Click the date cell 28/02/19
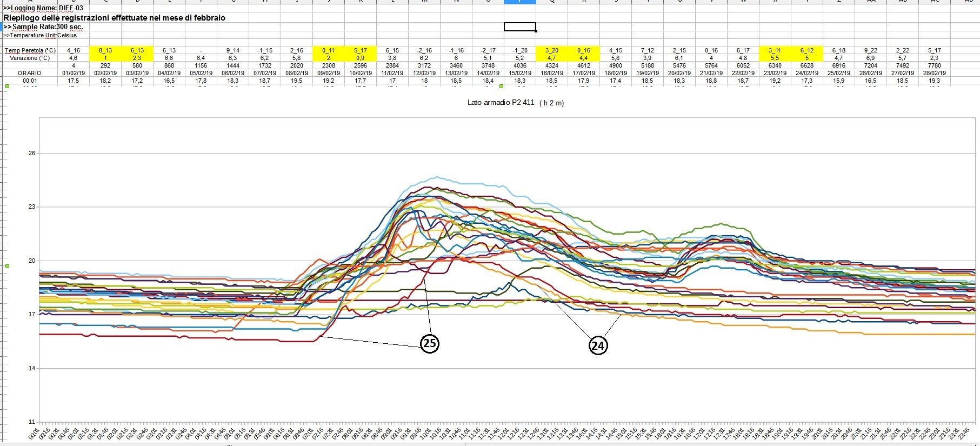The height and width of the screenshot is (446, 980). (934, 73)
